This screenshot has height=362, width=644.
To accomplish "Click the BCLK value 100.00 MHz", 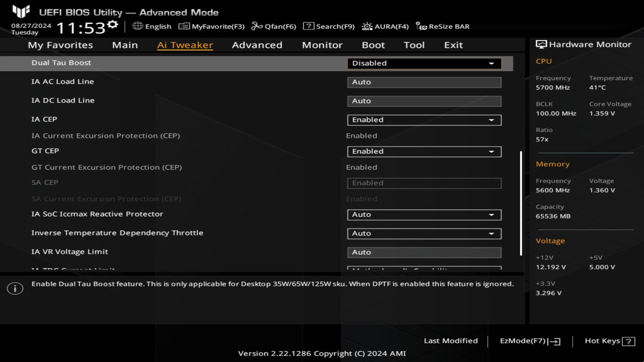I will [556, 114].
